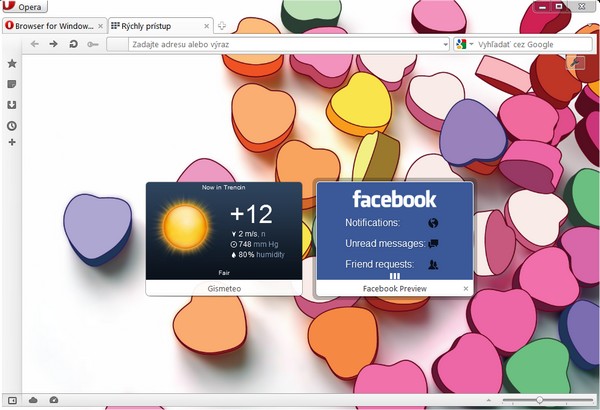Open Speed Dial configure wrench icon

(575, 62)
